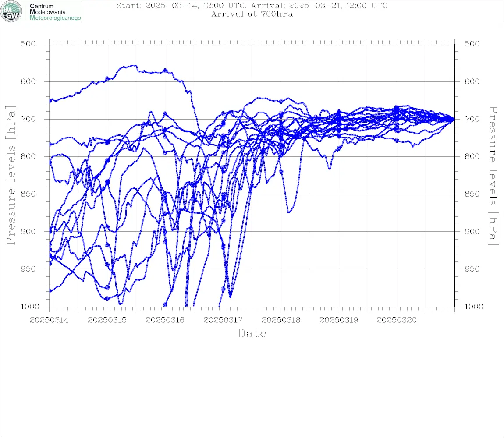Click the left axis value 600
Viewport: 504px width, 438px height.
(x=28, y=81)
